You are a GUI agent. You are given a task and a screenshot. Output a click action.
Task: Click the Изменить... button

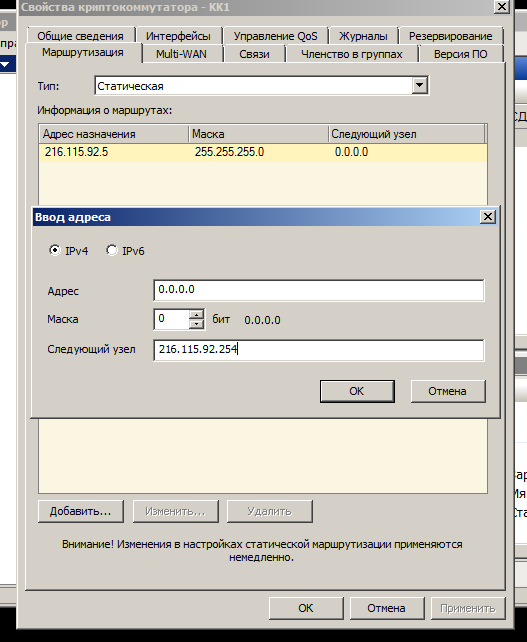coord(176,511)
